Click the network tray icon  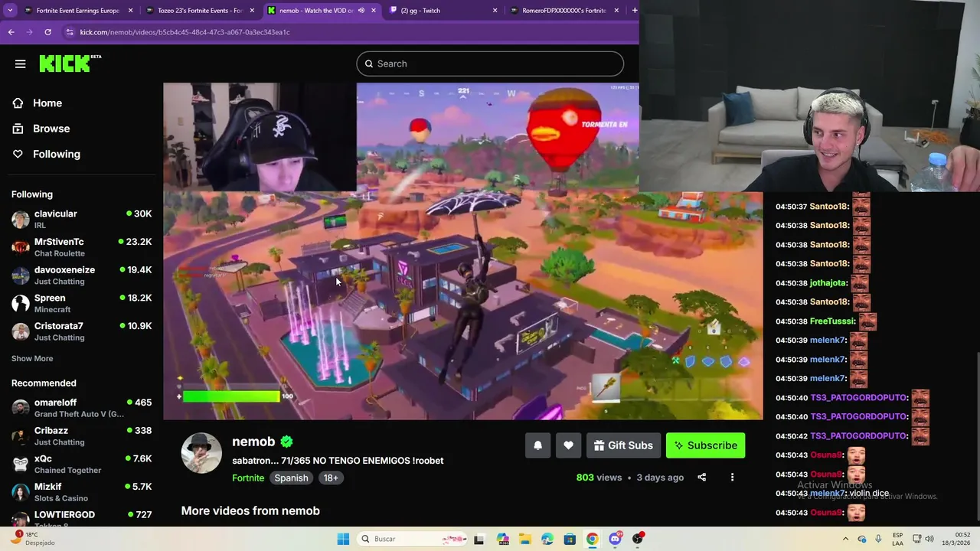tap(918, 539)
